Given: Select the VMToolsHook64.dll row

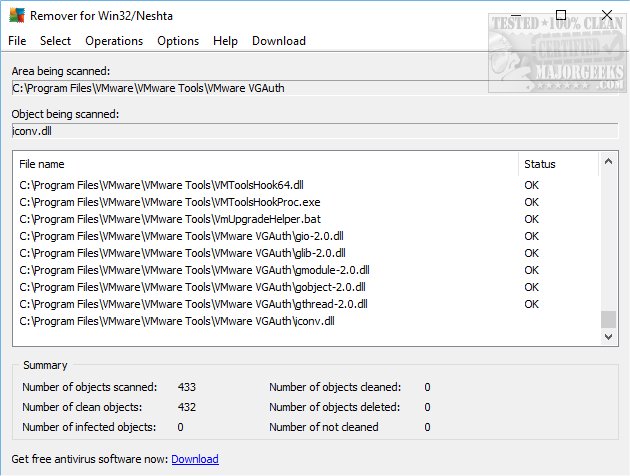Looking at the screenshot, I should (x=162, y=185).
